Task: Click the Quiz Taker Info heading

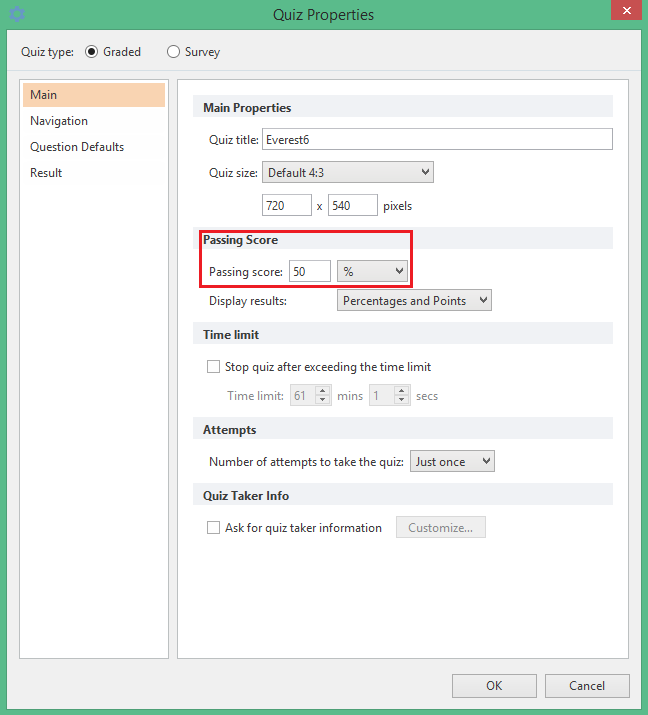Action: coord(246,496)
